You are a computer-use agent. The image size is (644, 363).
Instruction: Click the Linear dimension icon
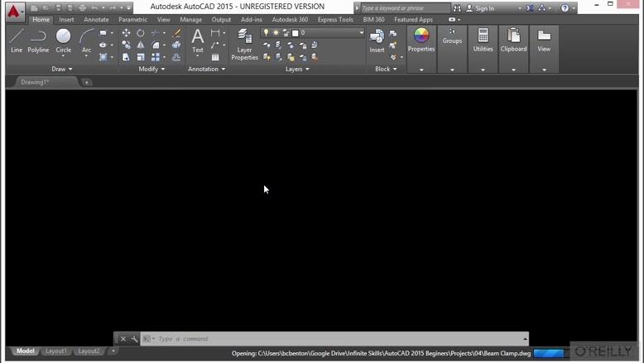[x=214, y=33]
